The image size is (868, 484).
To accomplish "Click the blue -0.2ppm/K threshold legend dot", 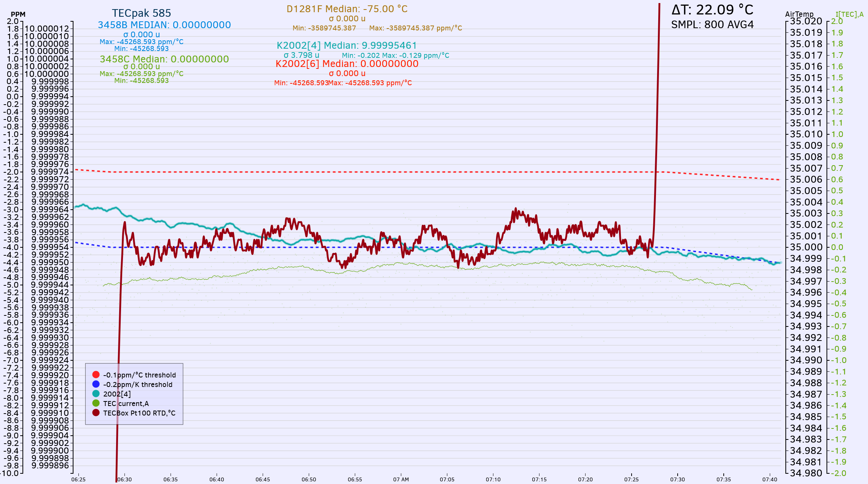I will pyautogui.click(x=96, y=384).
